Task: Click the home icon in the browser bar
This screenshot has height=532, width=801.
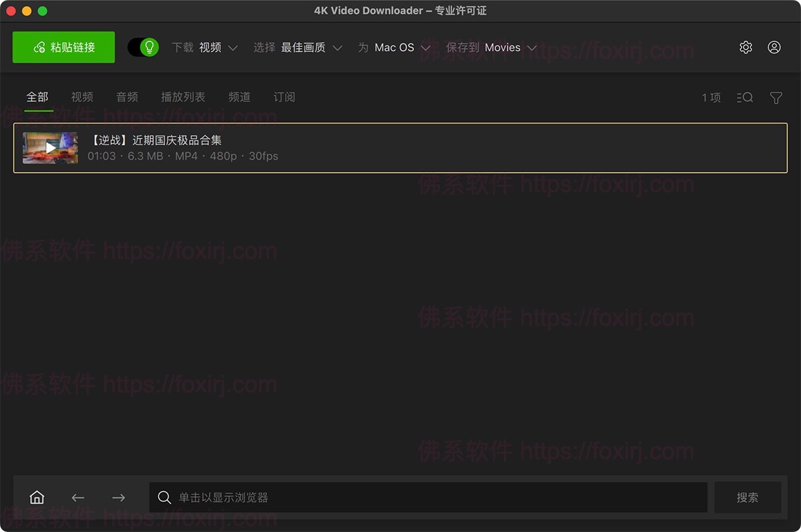Action: point(37,497)
